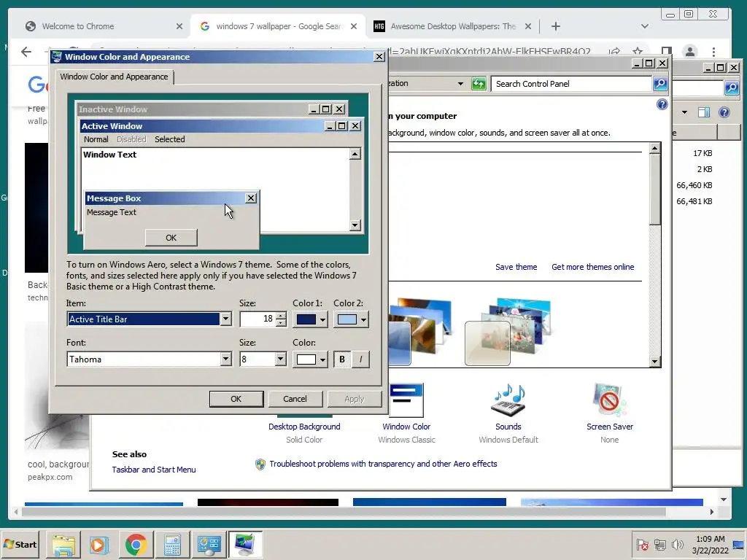Viewport: 747px width, 560px height.
Task: Open Color 2 picker dropdown
Action: 351,319
